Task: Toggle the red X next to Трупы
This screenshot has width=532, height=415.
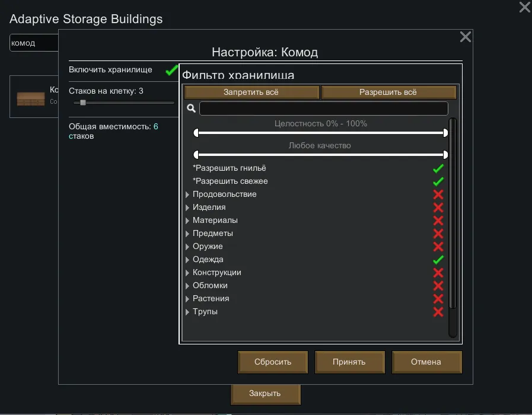Action: 438,312
